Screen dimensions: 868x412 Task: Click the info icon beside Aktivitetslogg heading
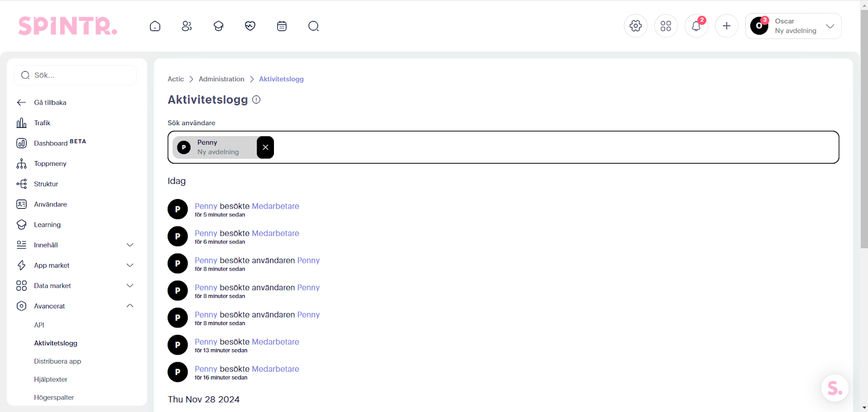click(x=257, y=100)
